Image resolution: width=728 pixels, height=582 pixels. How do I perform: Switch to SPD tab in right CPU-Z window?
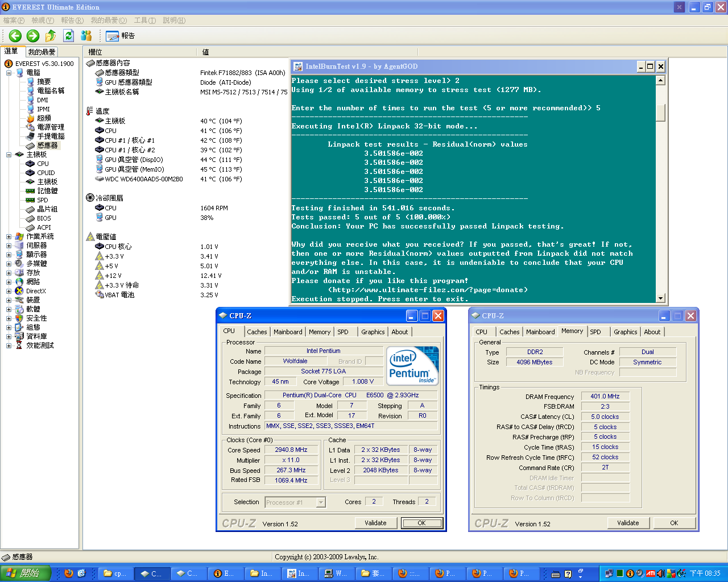(x=595, y=332)
